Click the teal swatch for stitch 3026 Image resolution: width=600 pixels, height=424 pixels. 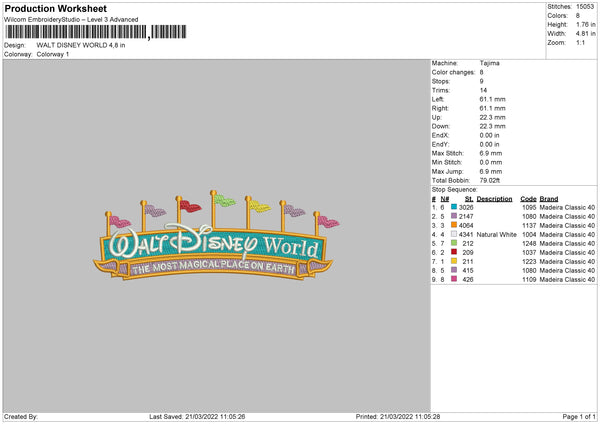(454, 207)
